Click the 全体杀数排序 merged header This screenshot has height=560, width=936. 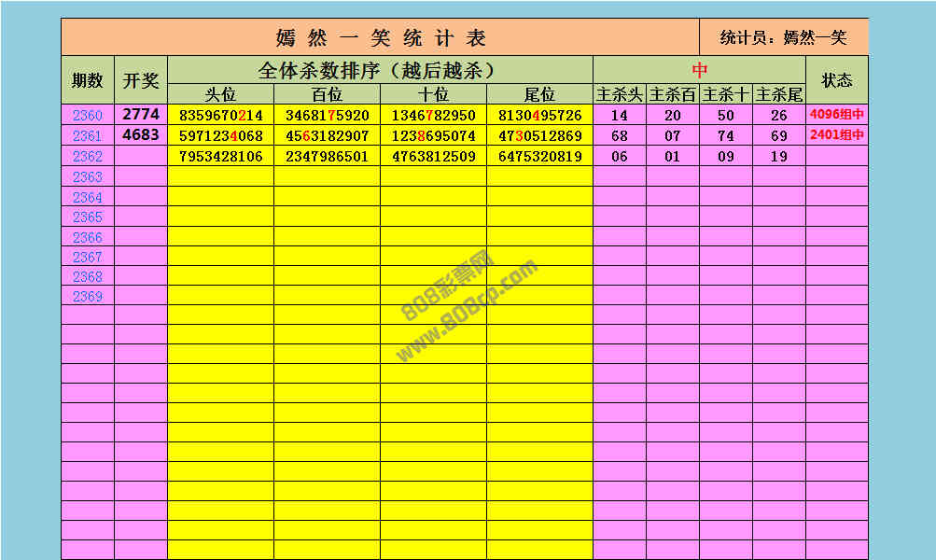coord(380,70)
